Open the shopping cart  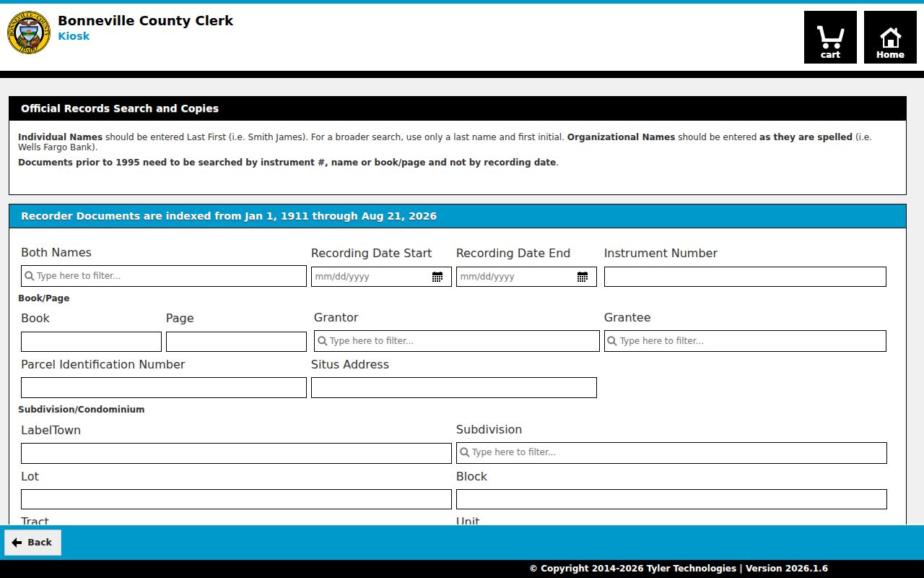click(830, 37)
